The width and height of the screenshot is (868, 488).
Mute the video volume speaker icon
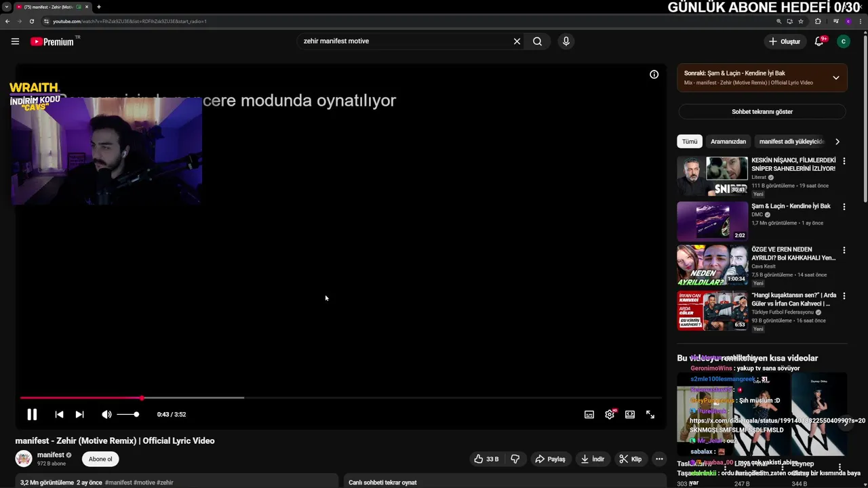point(106,415)
